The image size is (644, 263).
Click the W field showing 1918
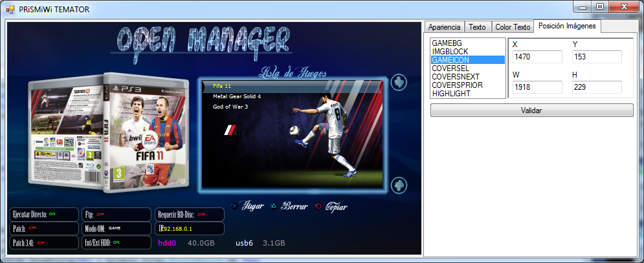(537, 87)
